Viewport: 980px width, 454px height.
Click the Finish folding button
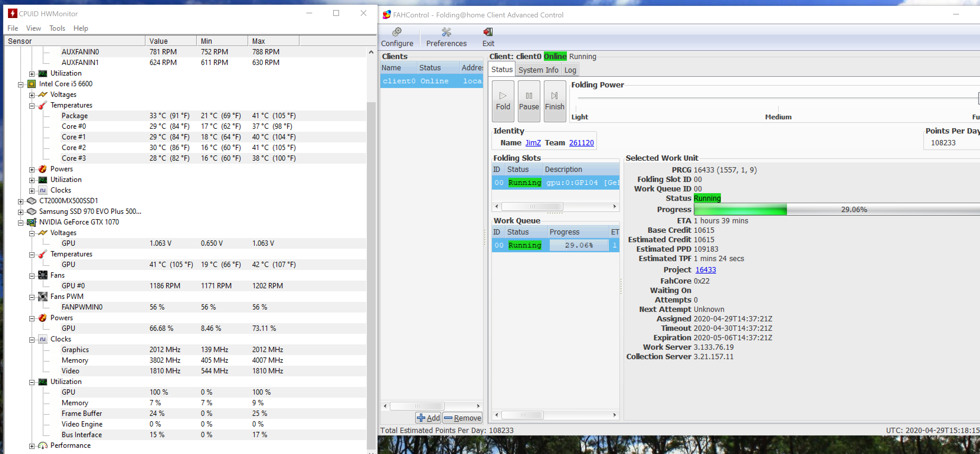tap(554, 101)
